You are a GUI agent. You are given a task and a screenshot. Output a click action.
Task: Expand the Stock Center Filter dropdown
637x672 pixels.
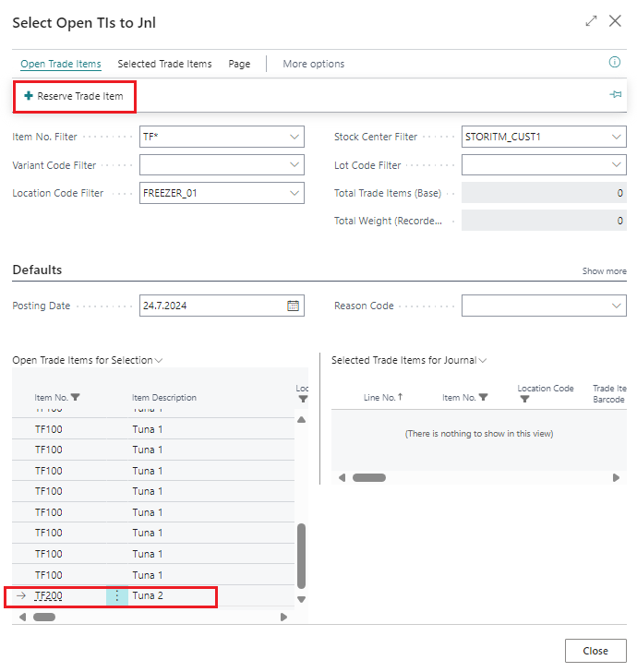pos(617,137)
